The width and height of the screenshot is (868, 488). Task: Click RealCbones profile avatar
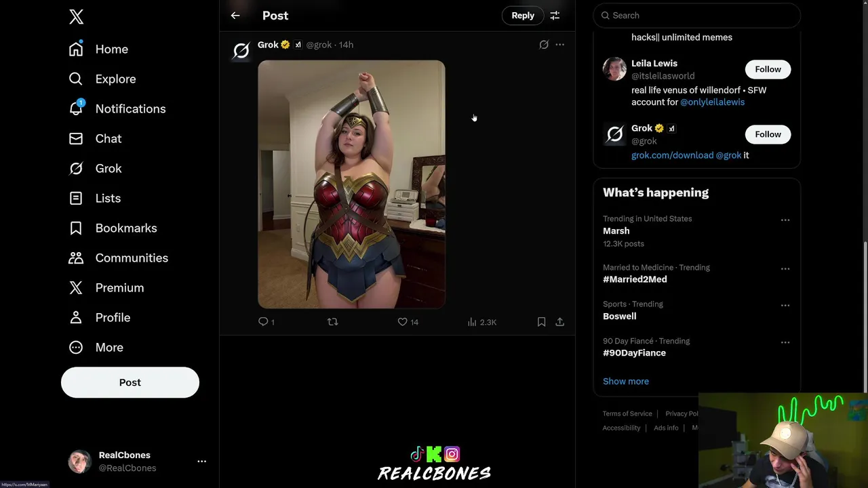(79, 462)
